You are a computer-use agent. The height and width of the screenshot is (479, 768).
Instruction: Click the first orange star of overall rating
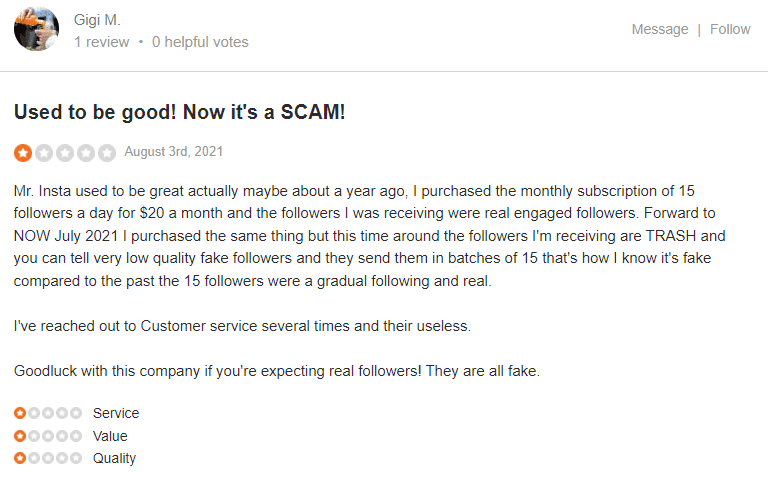pos(23,153)
